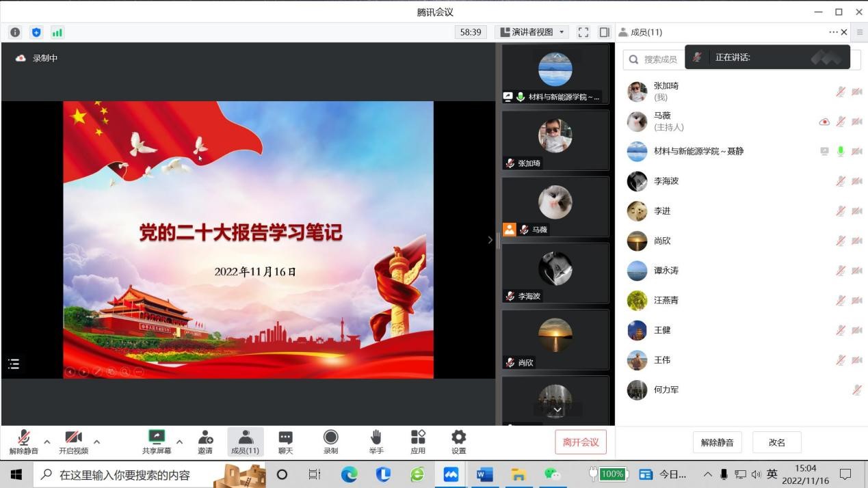Open the Apps (应用) icon

tap(418, 438)
